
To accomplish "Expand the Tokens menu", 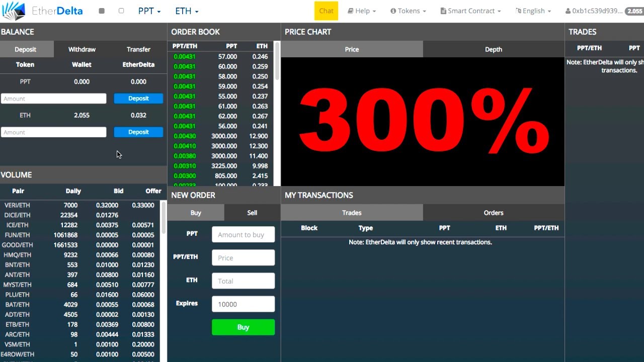I will click(408, 11).
